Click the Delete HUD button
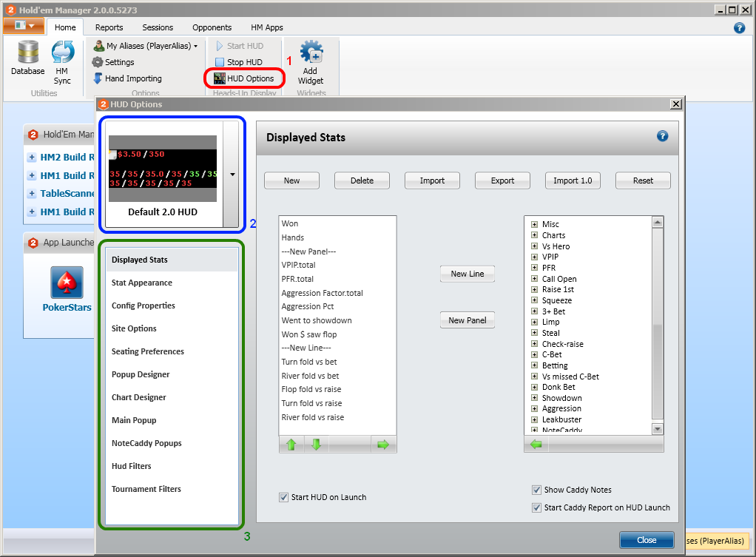 362,180
